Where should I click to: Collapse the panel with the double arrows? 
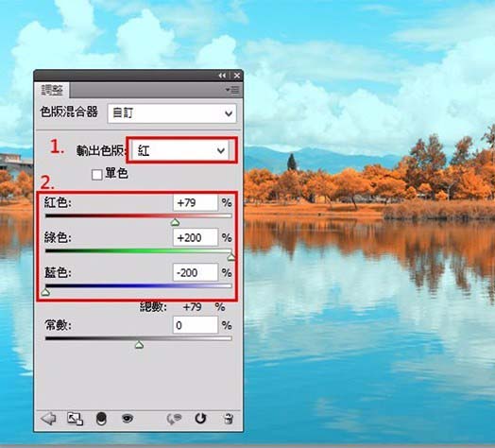point(222,76)
